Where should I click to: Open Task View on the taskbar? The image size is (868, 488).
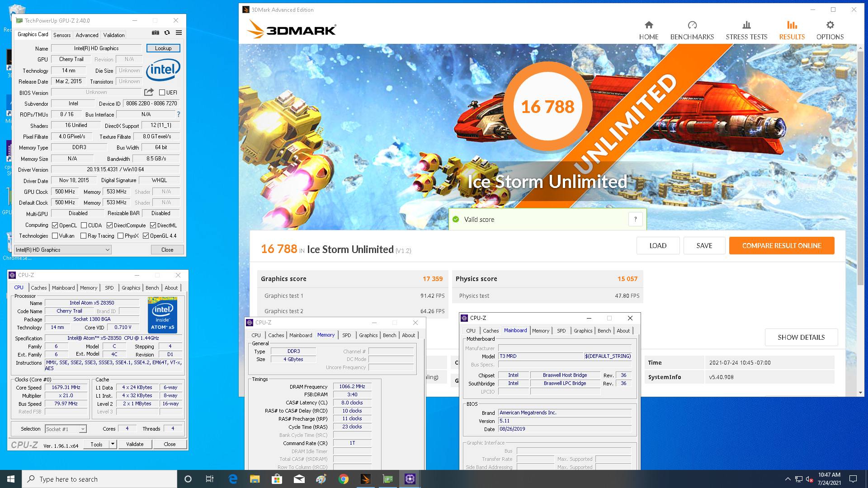tap(210, 479)
